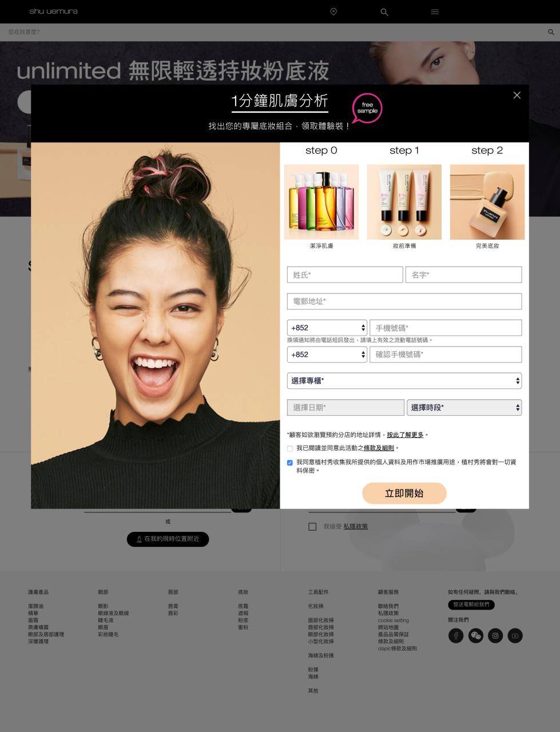Open 條款及細則 link in the popup form

(379, 448)
